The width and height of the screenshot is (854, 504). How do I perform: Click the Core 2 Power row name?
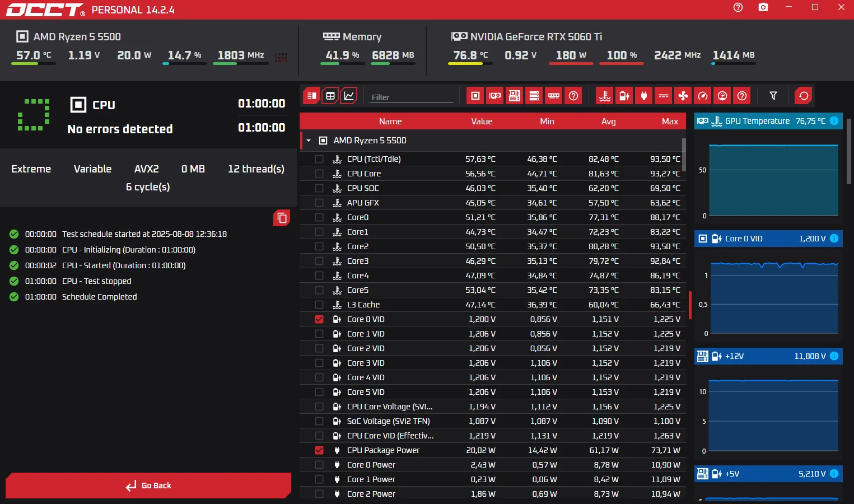point(371,494)
